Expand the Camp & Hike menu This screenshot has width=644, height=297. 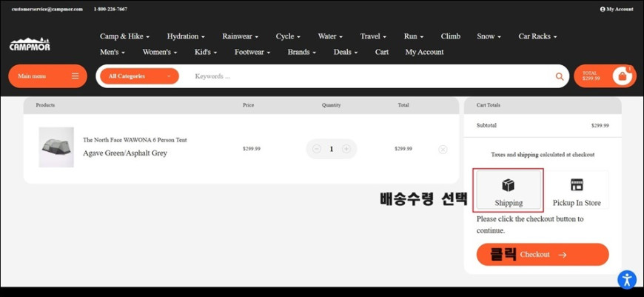pyautogui.click(x=125, y=36)
